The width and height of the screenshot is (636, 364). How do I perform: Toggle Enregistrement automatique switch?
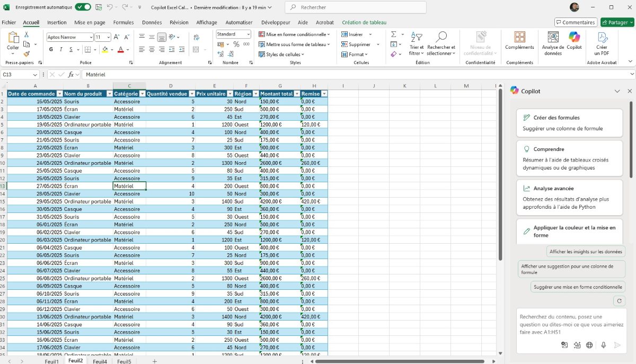coord(83,7)
